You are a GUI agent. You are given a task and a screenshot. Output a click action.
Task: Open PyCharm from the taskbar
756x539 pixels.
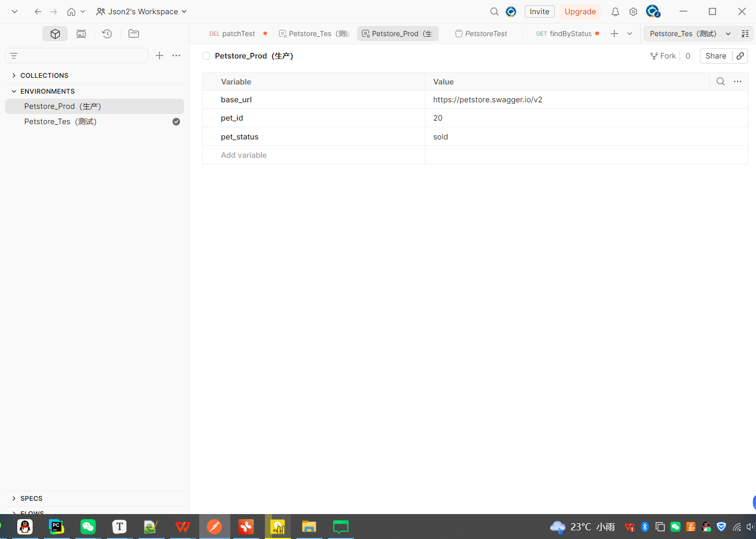tap(57, 527)
